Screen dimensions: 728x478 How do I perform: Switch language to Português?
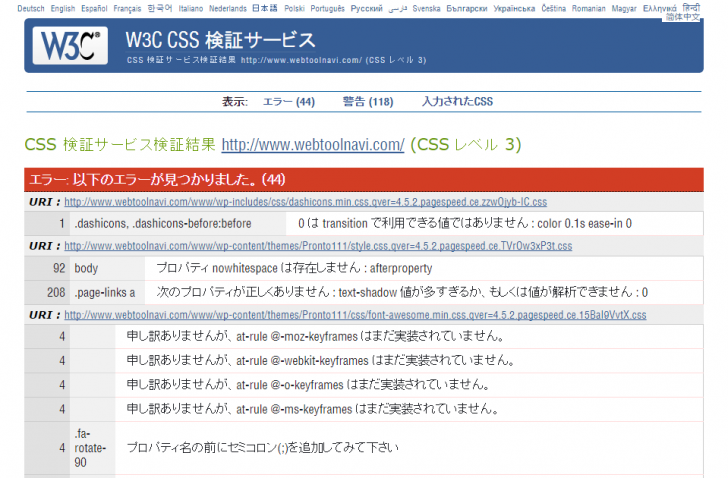pyautogui.click(x=327, y=8)
